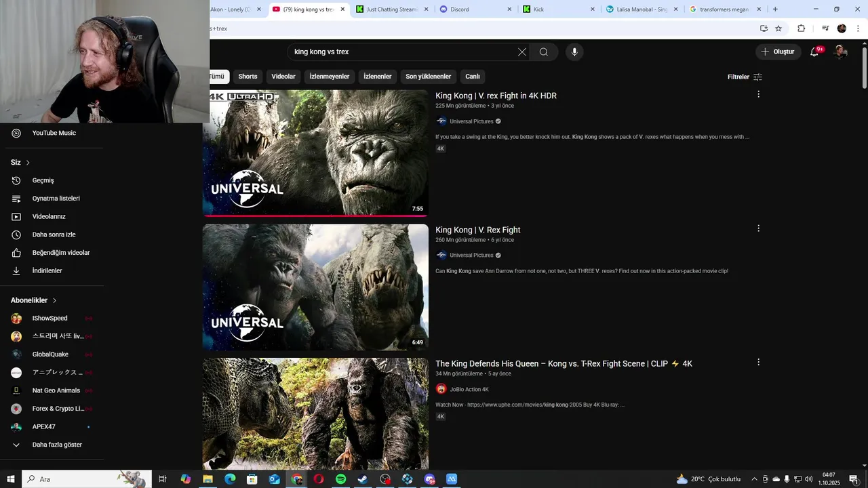Switch to the transformers megan tab
Screen dimensions: 868x488
pos(725,9)
